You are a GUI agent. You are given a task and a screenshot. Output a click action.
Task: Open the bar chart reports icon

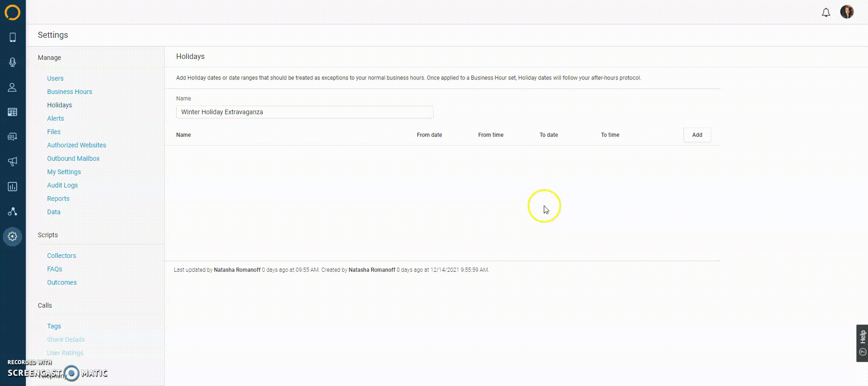(x=12, y=187)
